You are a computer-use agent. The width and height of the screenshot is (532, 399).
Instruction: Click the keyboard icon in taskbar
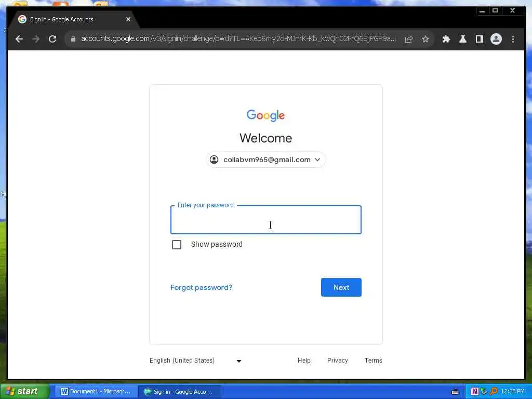[455, 392]
